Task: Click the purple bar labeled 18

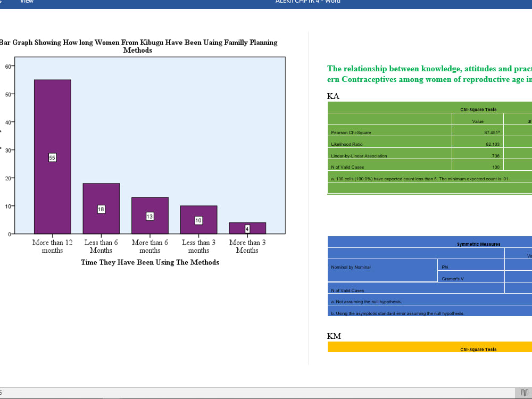Action: point(101,209)
